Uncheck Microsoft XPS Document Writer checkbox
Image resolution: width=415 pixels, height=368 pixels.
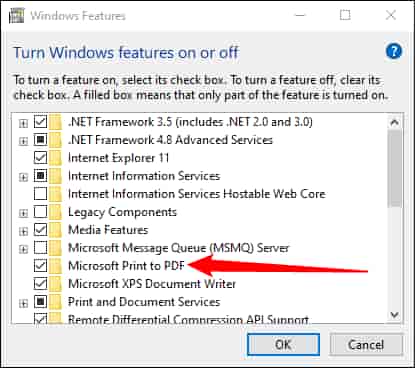[x=40, y=283]
